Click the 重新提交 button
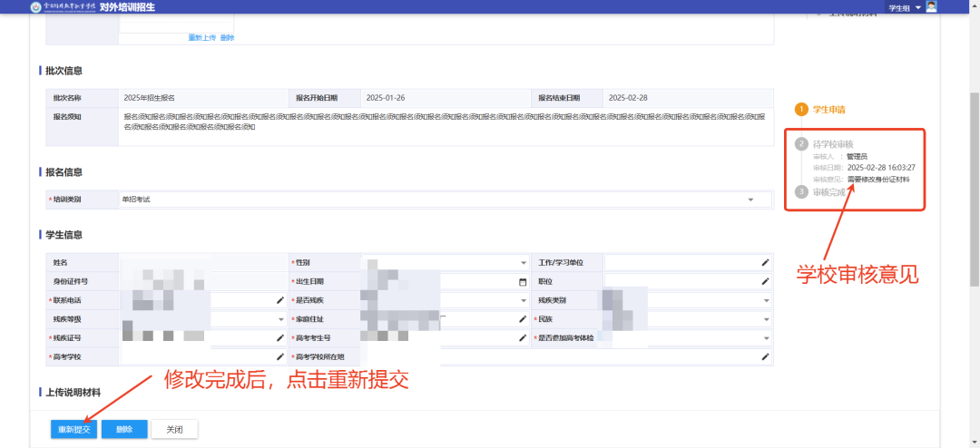 pos(73,429)
